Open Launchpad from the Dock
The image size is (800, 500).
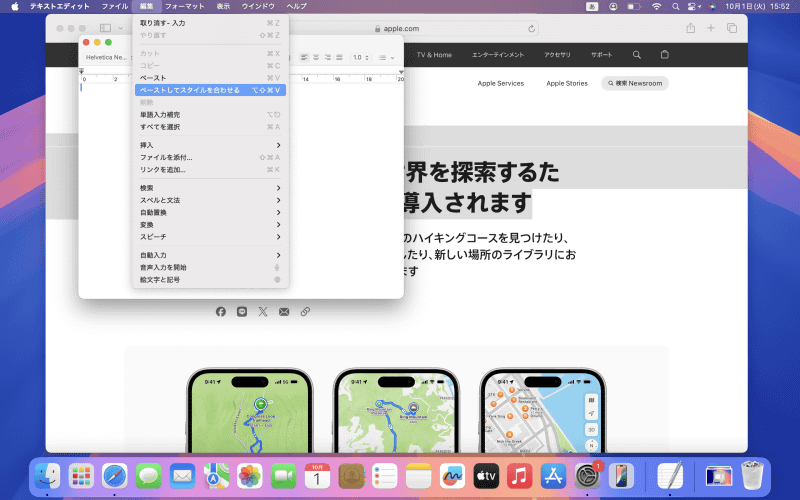pos(81,476)
